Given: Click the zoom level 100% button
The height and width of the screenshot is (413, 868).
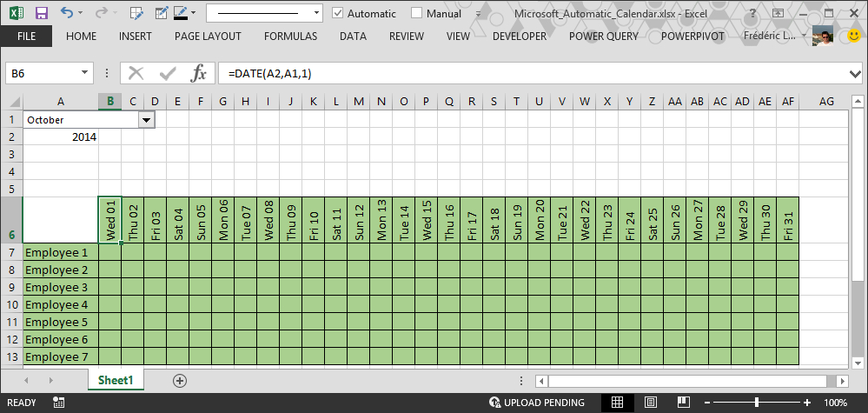Looking at the screenshot, I should [835, 403].
